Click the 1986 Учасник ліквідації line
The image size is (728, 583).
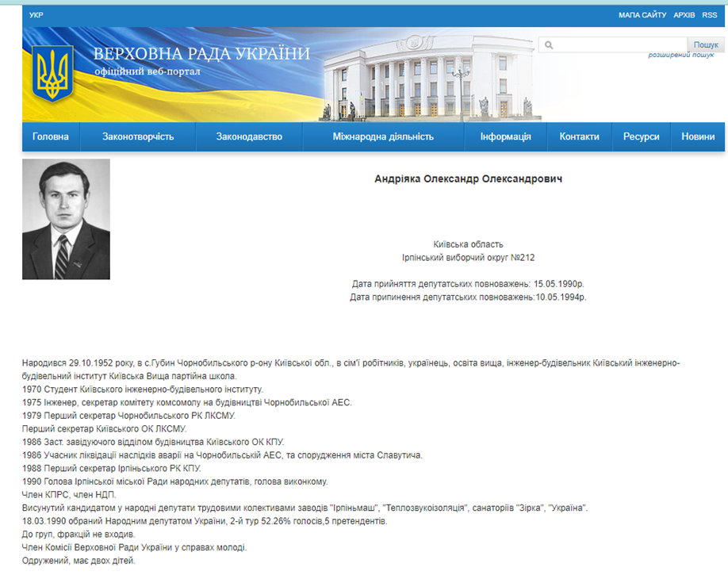[222, 455]
